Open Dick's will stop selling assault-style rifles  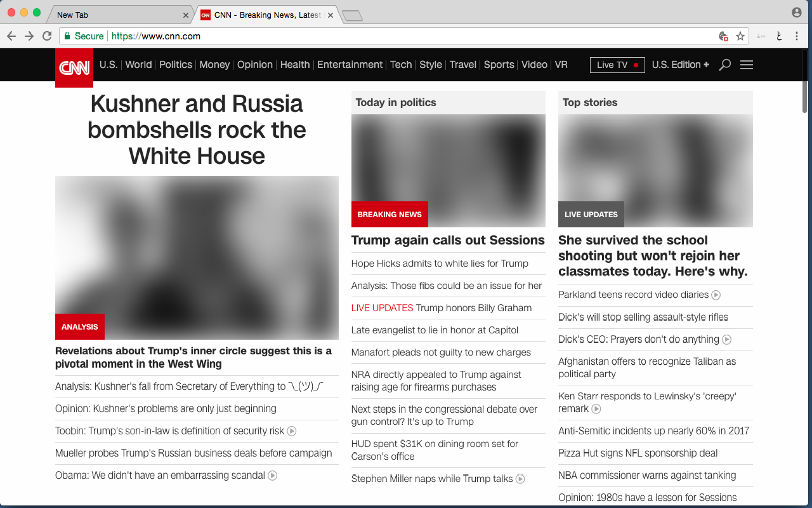643,317
